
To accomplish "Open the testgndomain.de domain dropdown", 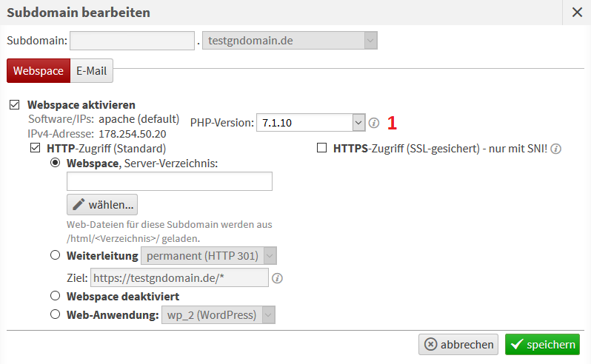I will 290,41.
